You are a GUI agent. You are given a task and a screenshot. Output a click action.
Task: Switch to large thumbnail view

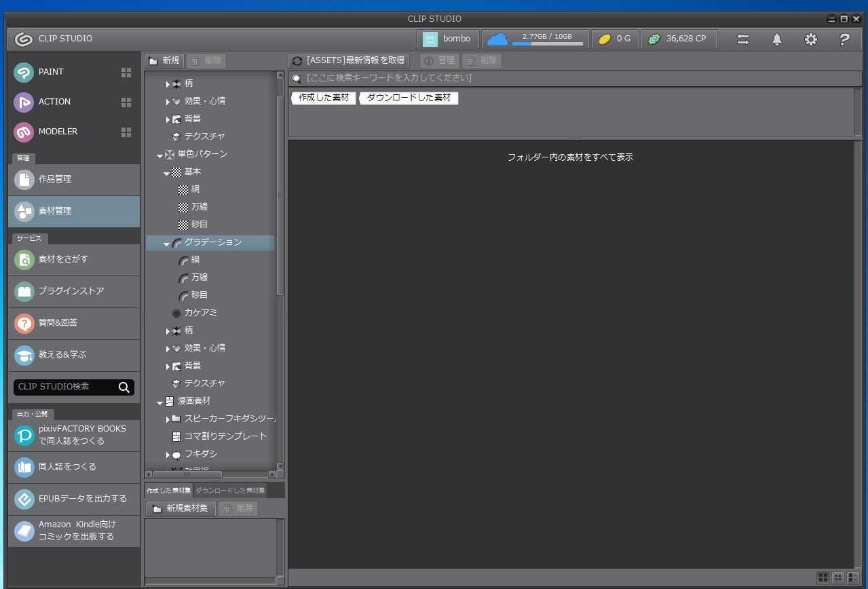click(x=823, y=577)
